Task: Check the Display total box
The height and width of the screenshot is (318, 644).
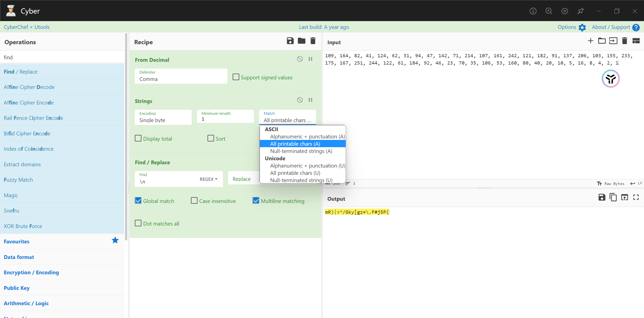Action: click(x=138, y=138)
